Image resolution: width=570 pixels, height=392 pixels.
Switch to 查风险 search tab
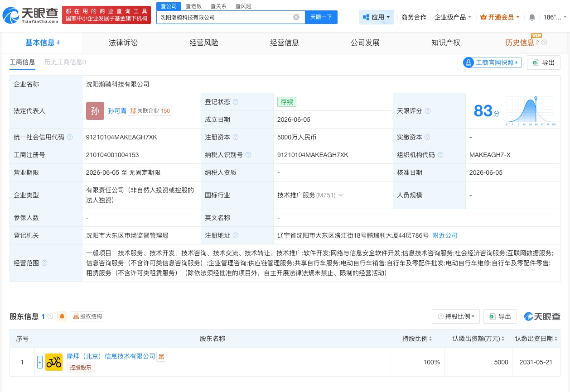(243, 6)
